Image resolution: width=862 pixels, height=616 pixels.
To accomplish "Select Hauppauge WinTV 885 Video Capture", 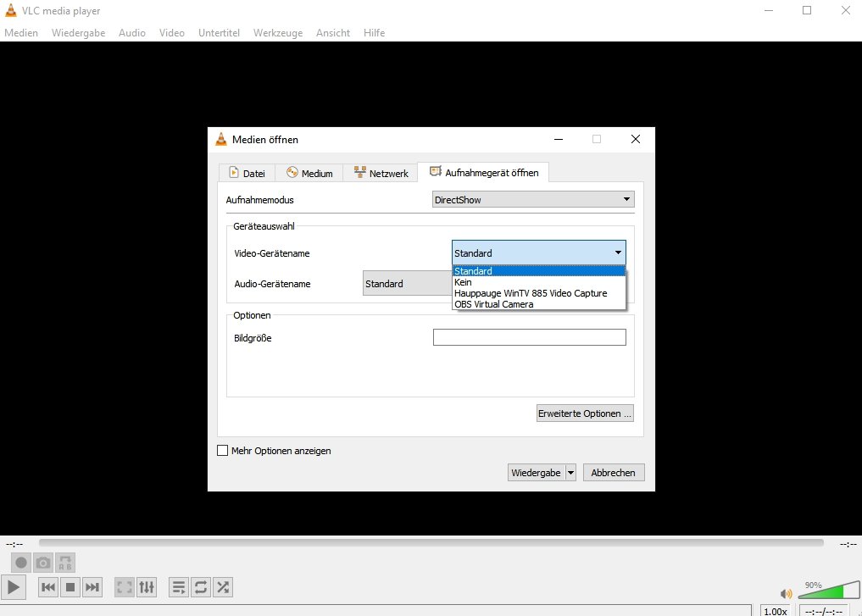I will [x=539, y=293].
